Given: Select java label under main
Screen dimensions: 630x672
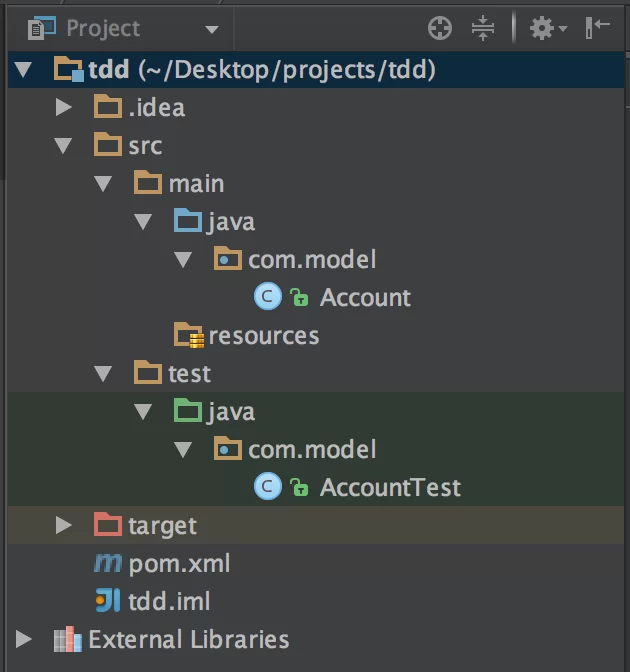Looking at the screenshot, I should pyautogui.click(x=231, y=222).
